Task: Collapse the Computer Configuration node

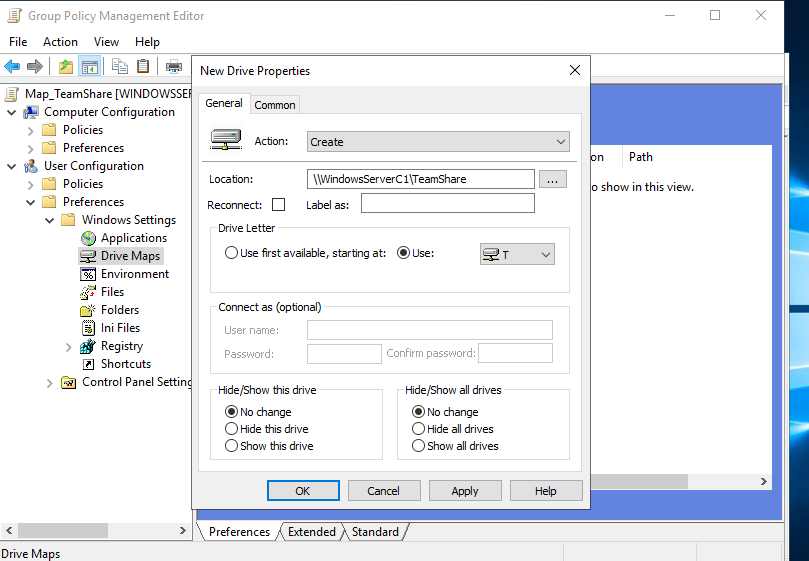Action: coord(11,112)
